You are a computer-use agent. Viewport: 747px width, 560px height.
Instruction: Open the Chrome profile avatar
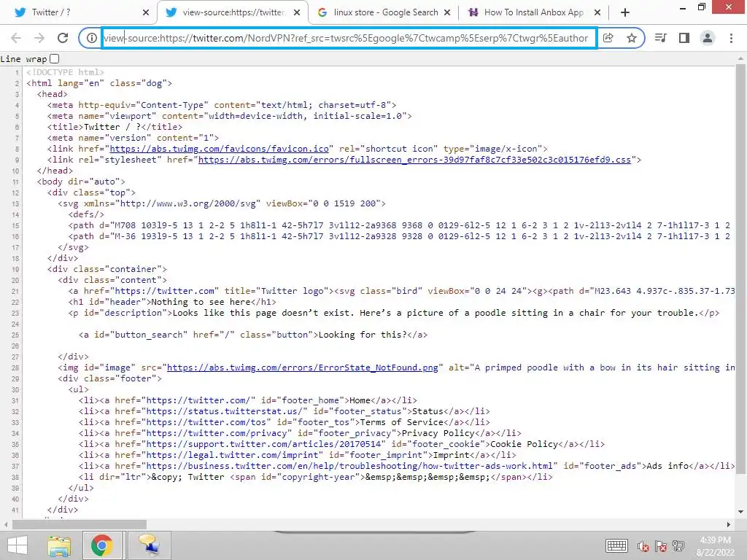point(708,38)
